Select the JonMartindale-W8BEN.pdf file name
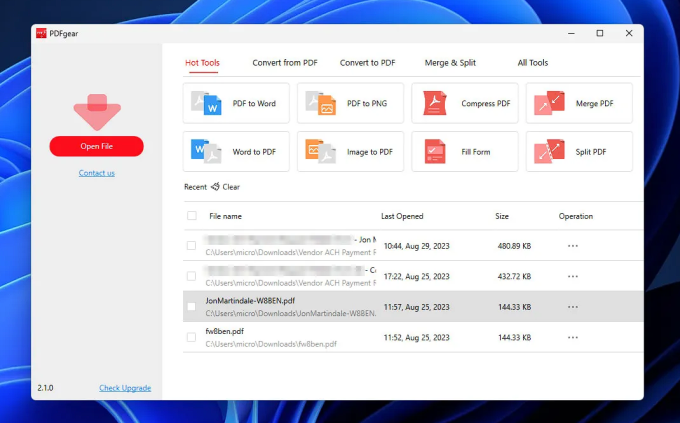This screenshot has width=680, height=423. pos(250,301)
